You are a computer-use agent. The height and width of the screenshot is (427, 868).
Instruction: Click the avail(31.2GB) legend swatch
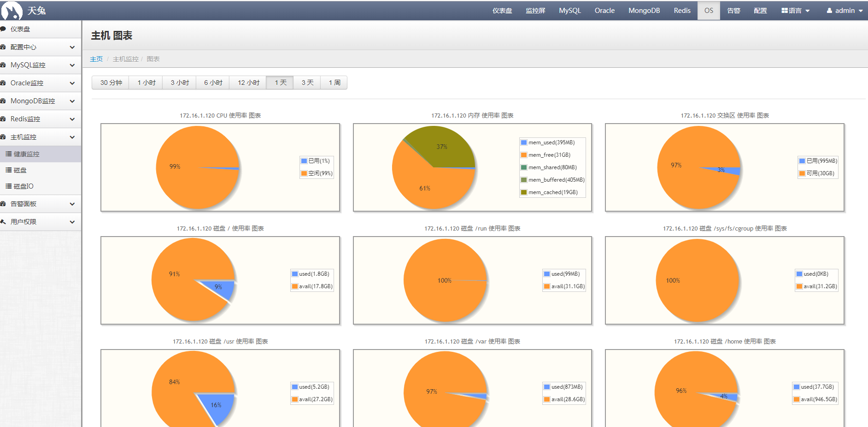799,286
